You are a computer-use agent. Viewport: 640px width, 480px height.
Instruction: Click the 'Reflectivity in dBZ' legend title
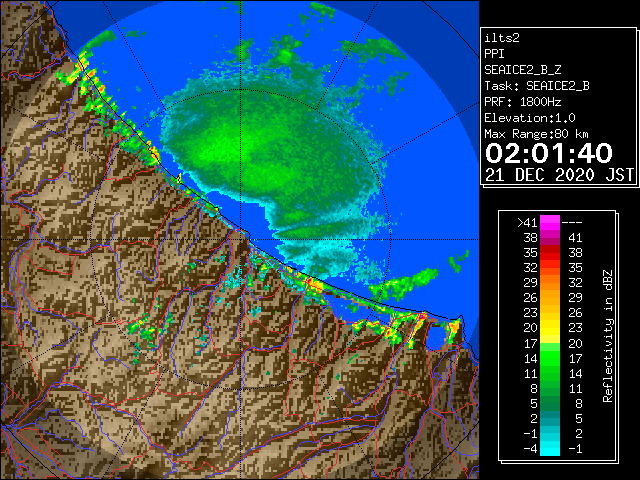coord(608,336)
